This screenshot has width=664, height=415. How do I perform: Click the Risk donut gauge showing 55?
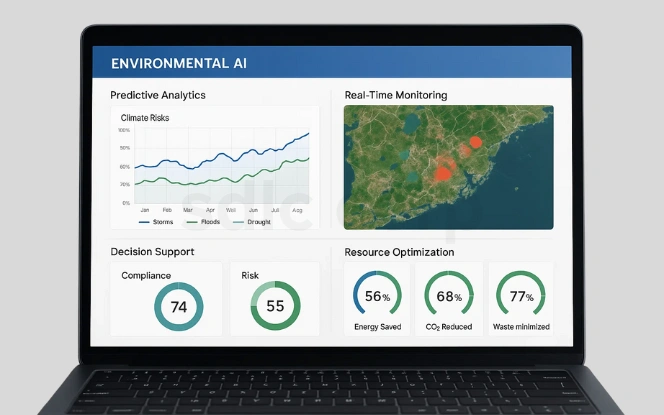(275, 307)
